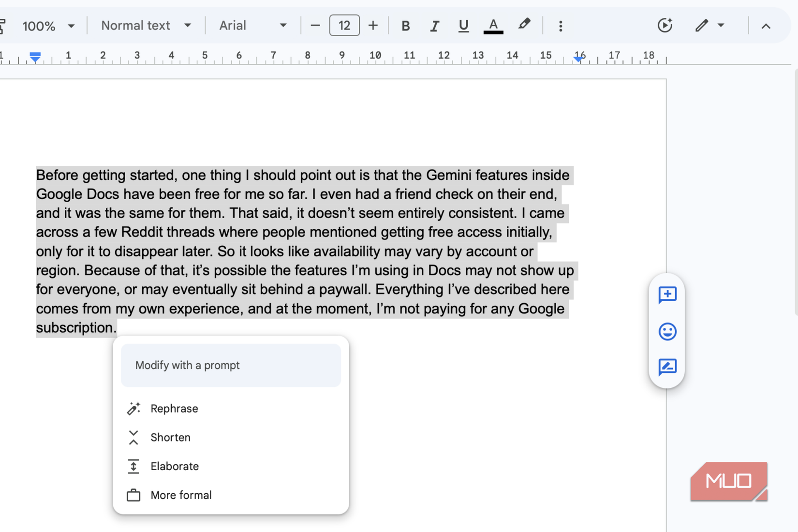
Task: Click the Rephrase magic wand icon
Action: [x=133, y=409]
